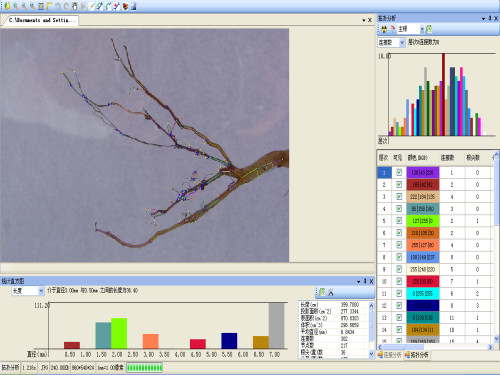The width and height of the screenshot is (500, 375).
Task: Click the brown shield icon in toolbar
Action: coord(125,6)
